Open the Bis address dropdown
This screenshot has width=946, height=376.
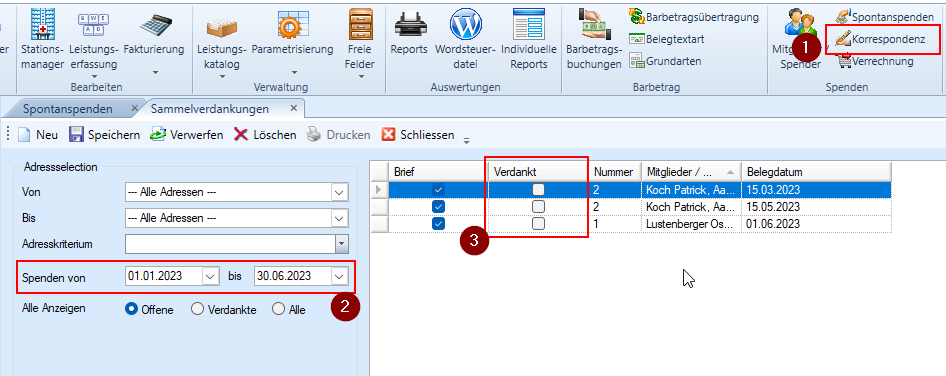pos(340,217)
